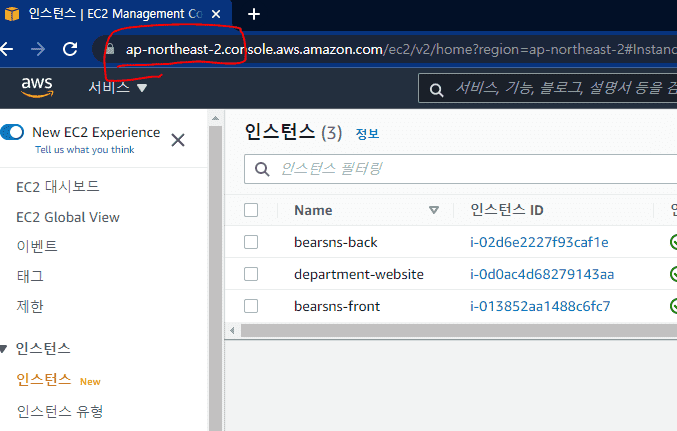Screen dimensions: 677x431
Task: Click Tell us what you think link
Action: tap(85, 150)
